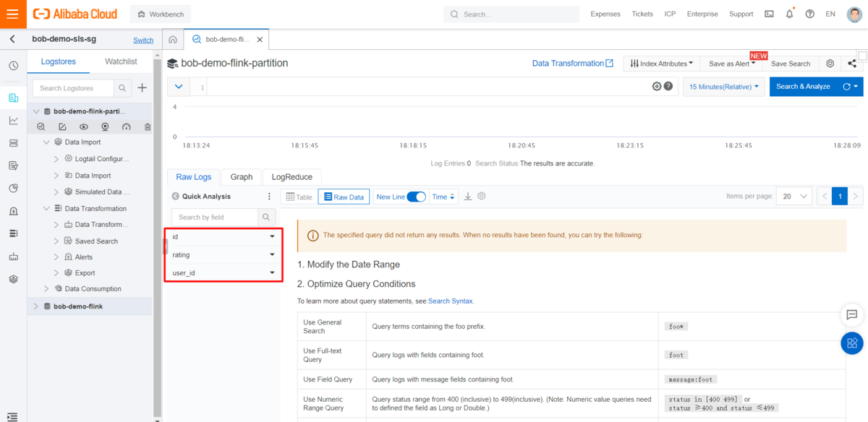Open the Logstores document icon in sidebar

pos(13,98)
